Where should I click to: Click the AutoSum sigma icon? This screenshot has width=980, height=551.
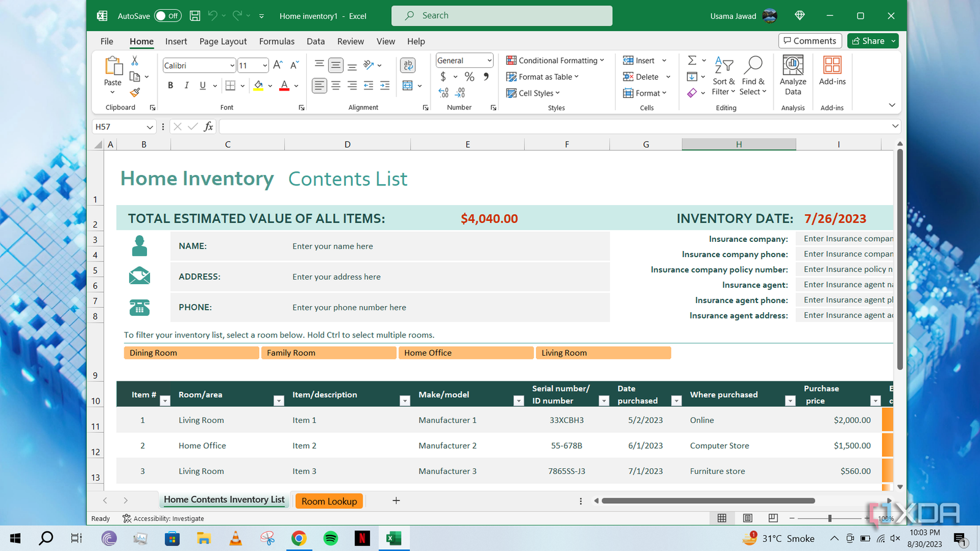pyautogui.click(x=692, y=60)
